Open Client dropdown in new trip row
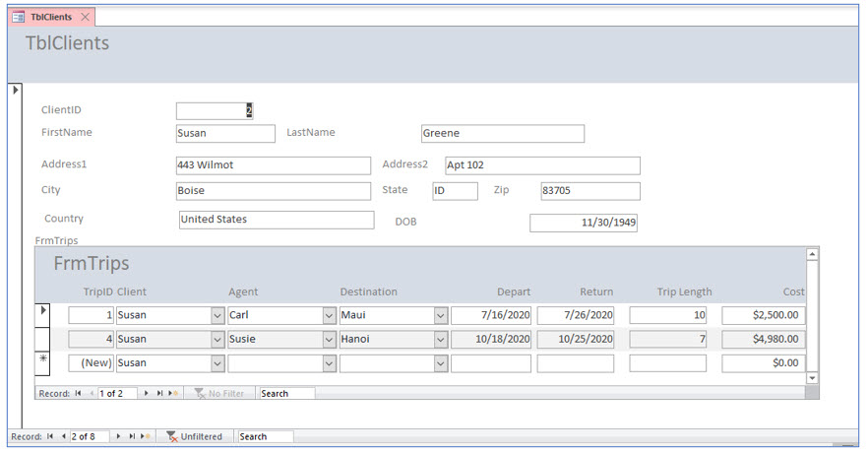 click(217, 363)
